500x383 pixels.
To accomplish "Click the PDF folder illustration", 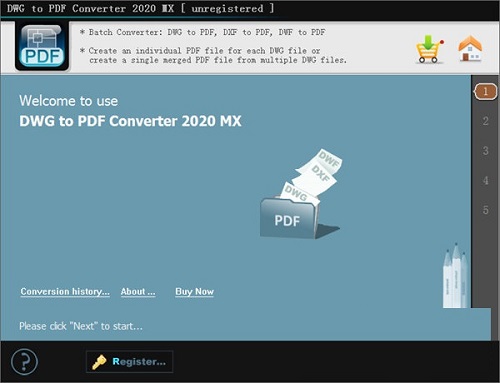I will tap(289, 218).
